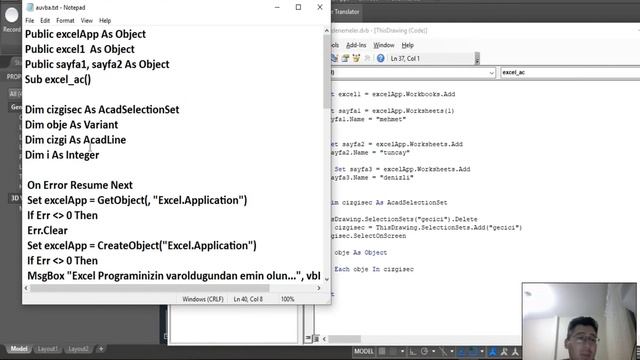Open the Format menu in Notepad
The height and width of the screenshot is (360, 640).
tap(65, 20)
